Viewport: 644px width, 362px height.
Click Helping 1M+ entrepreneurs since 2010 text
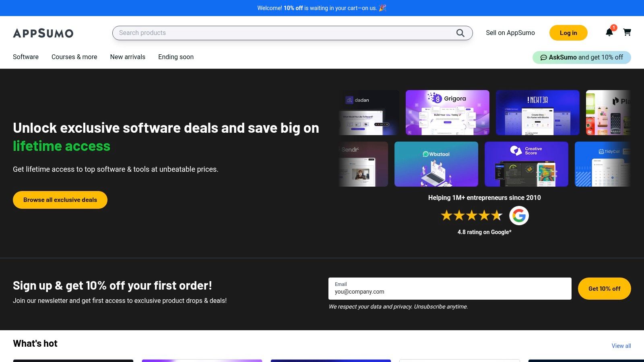coord(485,197)
